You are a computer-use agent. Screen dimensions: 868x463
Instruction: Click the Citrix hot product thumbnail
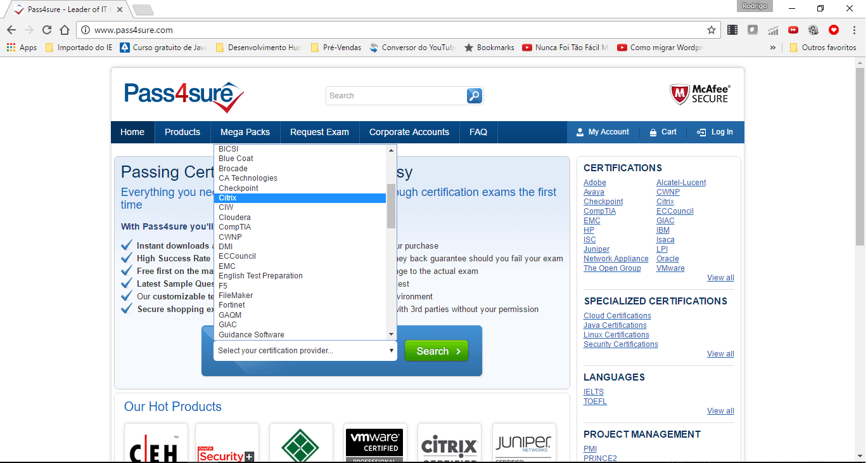click(x=449, y=443)
